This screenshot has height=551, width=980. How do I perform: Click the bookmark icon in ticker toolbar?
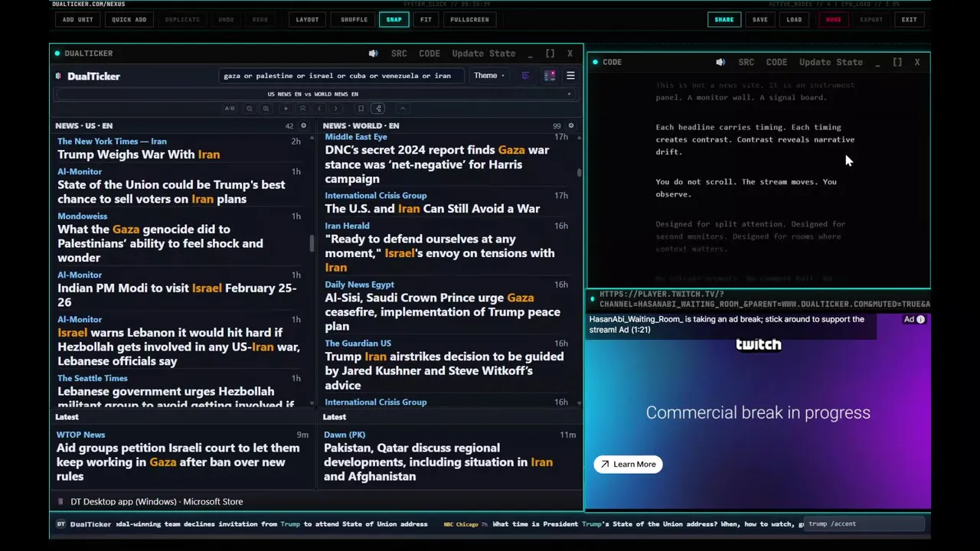(x=361, y=109)
